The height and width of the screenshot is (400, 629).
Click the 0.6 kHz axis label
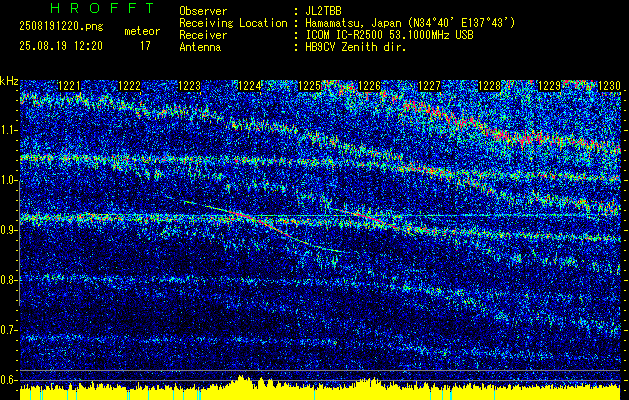8,380
